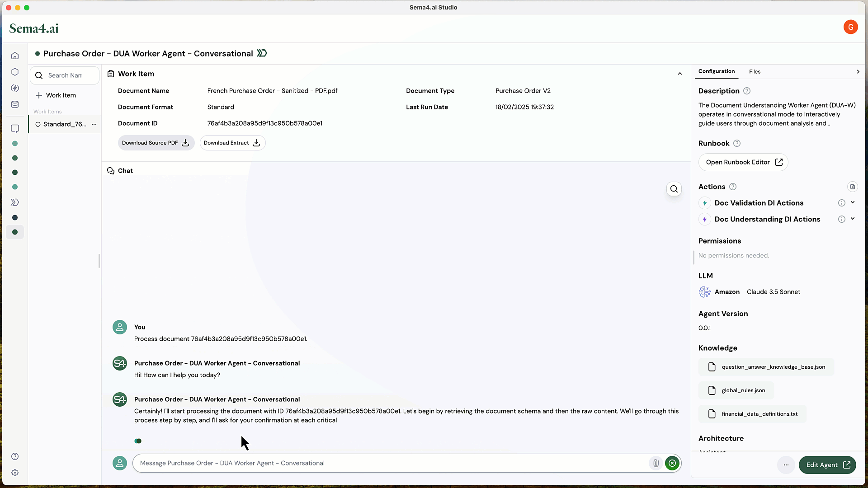The image size is (868, 488).
Task: Click the Document ID value in Work Item
Action: 264,123
